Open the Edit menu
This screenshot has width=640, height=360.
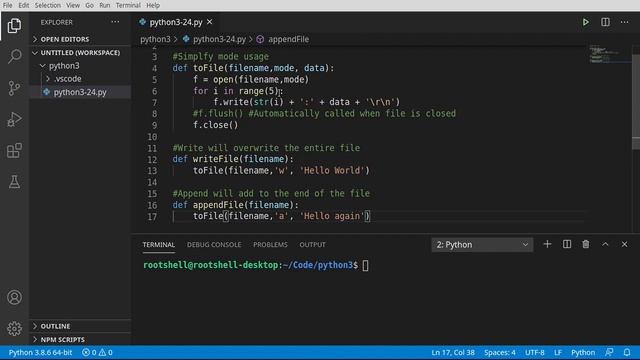[24, 5]
